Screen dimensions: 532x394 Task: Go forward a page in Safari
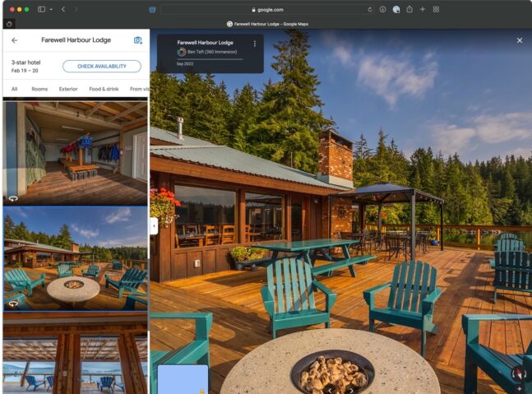click(x=76, y=10)
